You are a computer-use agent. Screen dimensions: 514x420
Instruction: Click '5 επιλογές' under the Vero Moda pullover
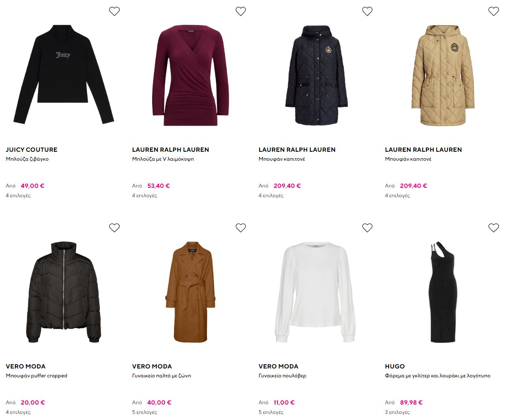271,412
